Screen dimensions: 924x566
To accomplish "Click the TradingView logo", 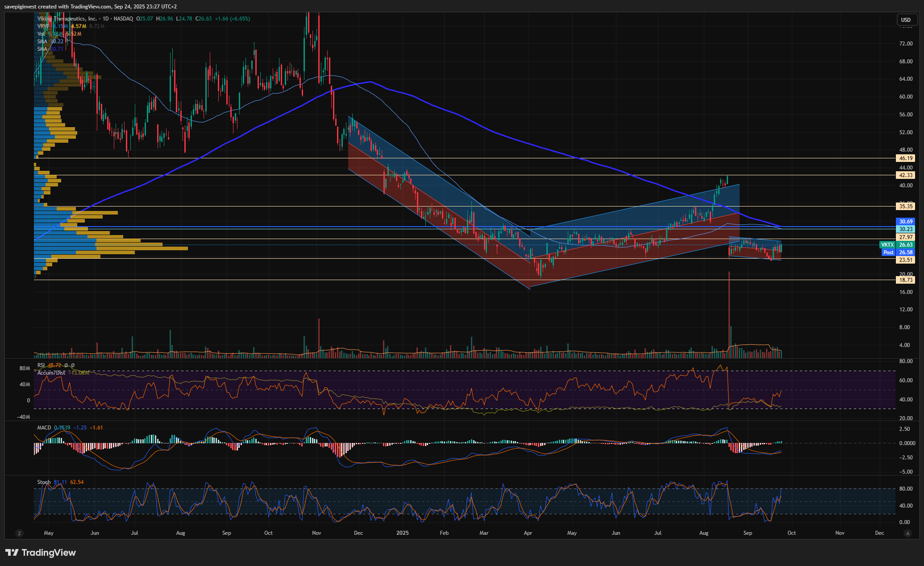I will pos(41,553).
